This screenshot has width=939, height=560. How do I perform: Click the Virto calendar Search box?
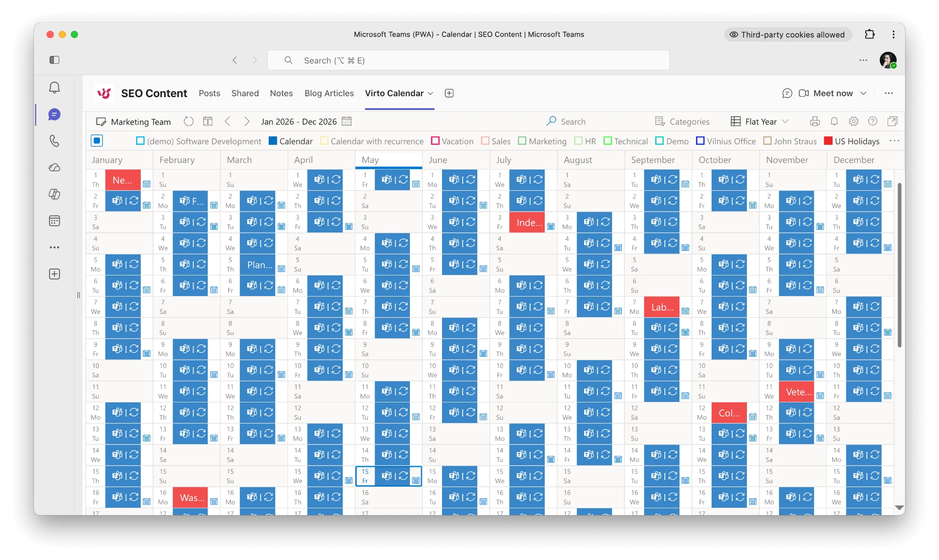(566, 121)
